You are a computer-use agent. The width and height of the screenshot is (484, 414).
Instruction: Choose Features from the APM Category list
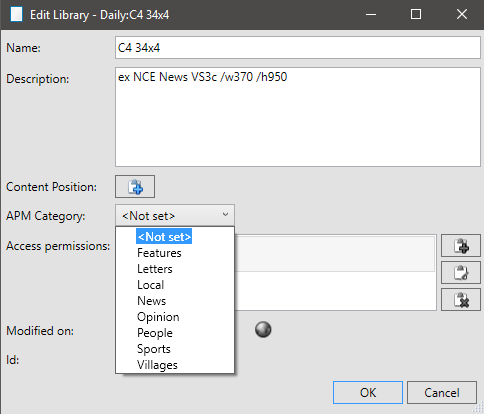pos(159,253)
